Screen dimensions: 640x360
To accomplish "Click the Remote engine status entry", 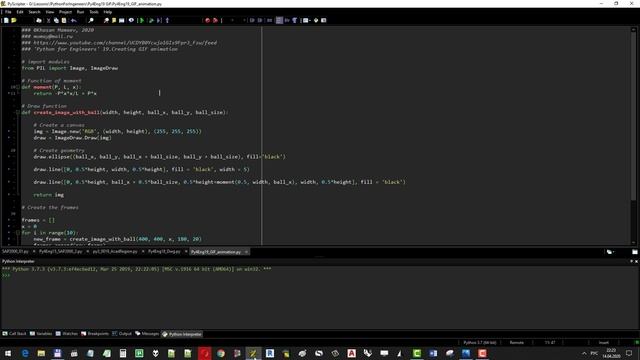I will (x=517, y=343).
